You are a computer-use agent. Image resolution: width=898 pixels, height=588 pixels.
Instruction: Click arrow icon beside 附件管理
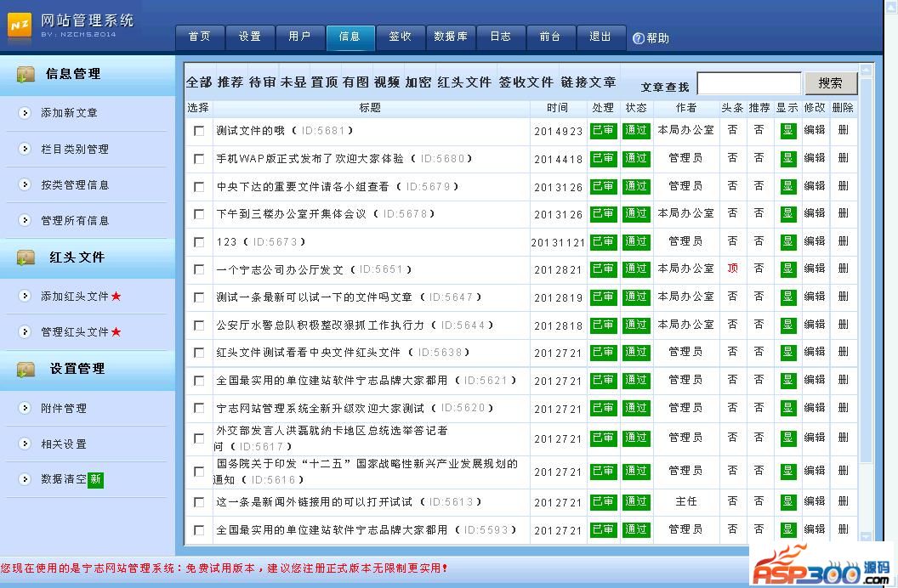(x=24, y=408)
